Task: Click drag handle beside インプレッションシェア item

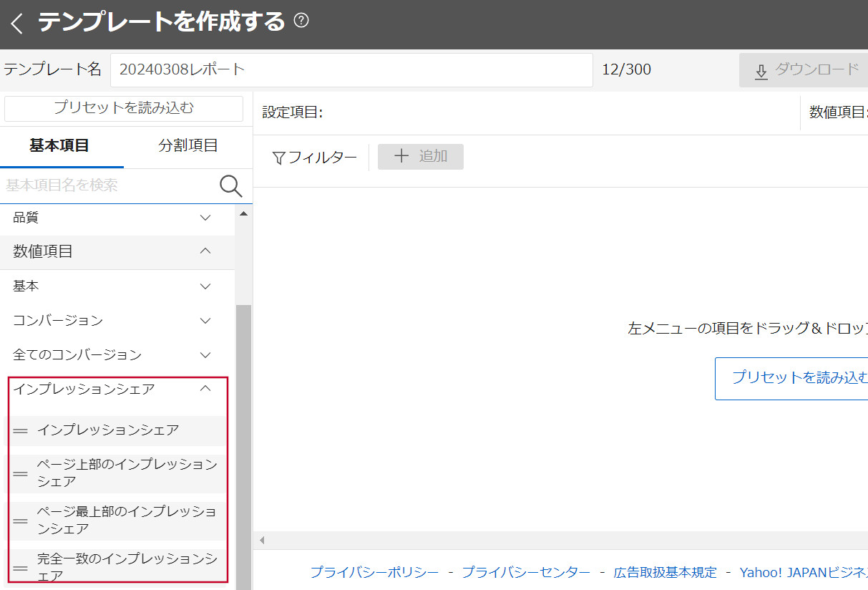Action: click(21, 431)
